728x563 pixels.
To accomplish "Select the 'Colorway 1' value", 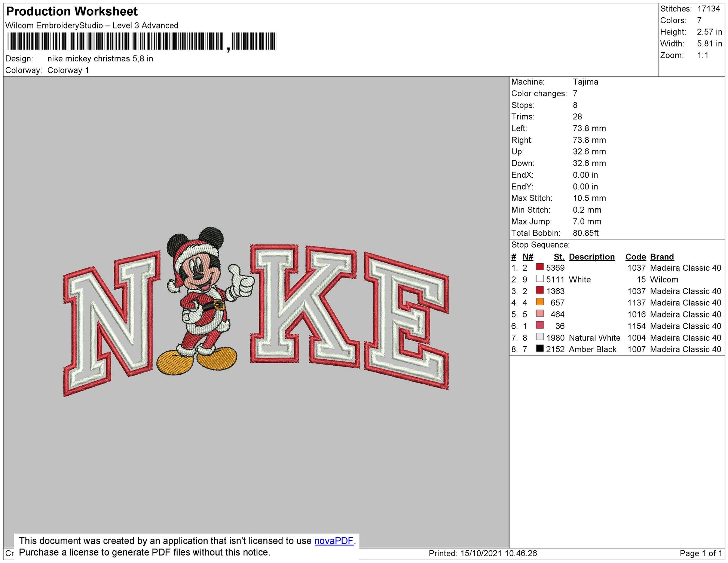I will click(x=68, y=70).
